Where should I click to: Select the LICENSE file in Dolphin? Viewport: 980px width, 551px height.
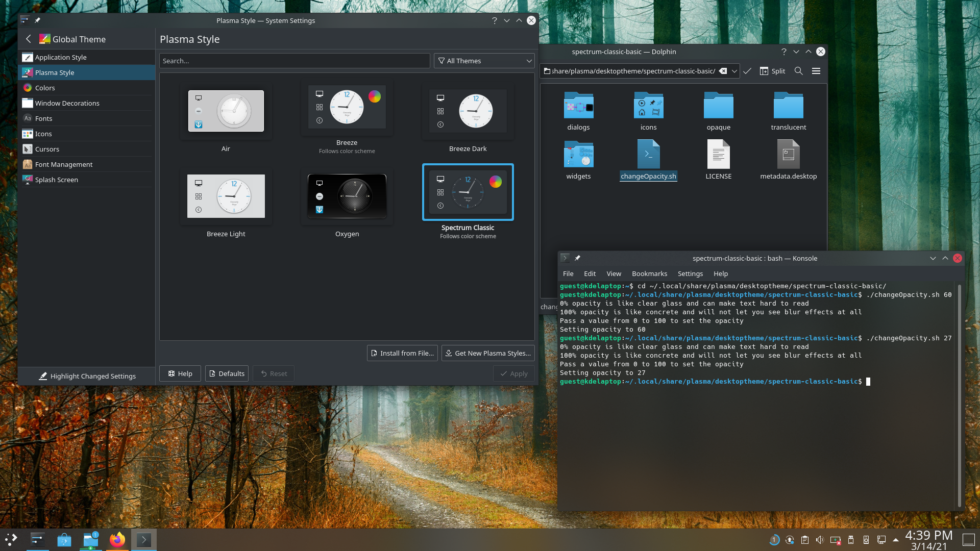718,160
